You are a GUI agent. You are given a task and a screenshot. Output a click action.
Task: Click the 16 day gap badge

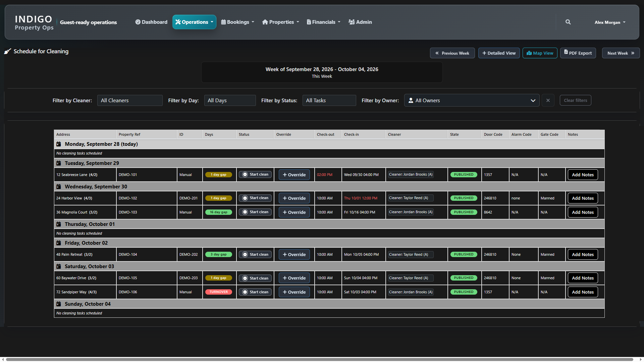[x=219, y=212]
